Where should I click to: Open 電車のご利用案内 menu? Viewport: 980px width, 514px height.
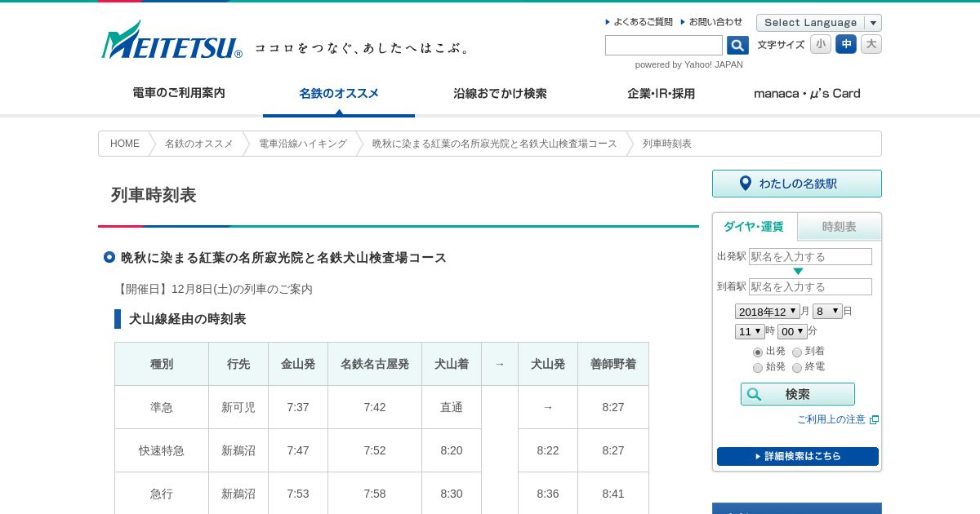(x=179, y=93)
